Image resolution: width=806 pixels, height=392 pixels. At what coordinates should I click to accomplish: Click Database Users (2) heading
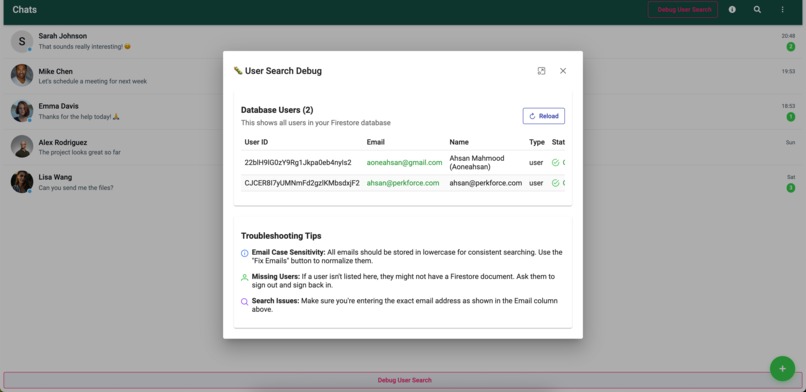tap(277, 110)
